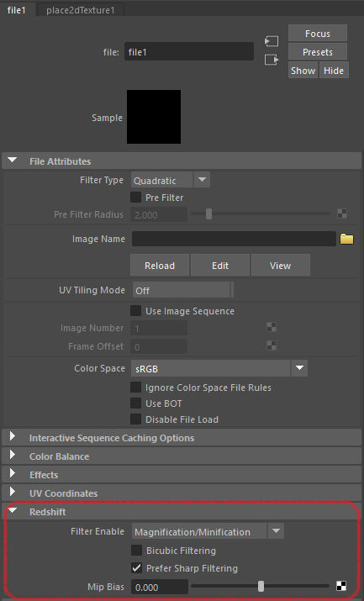
Task: Click the Presets button
Action: coord(318,52)
